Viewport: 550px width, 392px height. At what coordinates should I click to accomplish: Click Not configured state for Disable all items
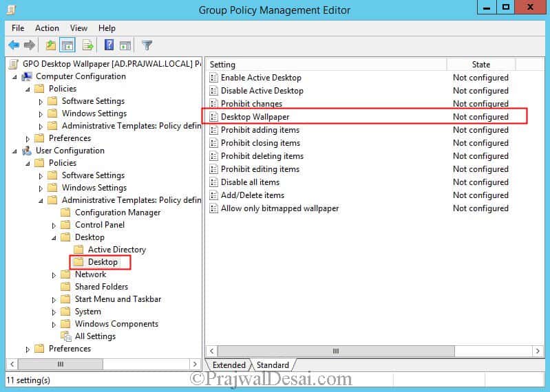[480, 182]
